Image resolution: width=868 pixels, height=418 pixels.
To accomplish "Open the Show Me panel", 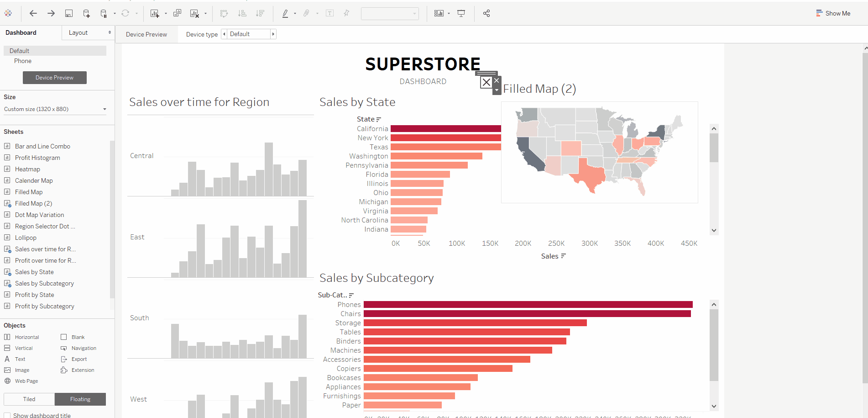I will (833, 13).
